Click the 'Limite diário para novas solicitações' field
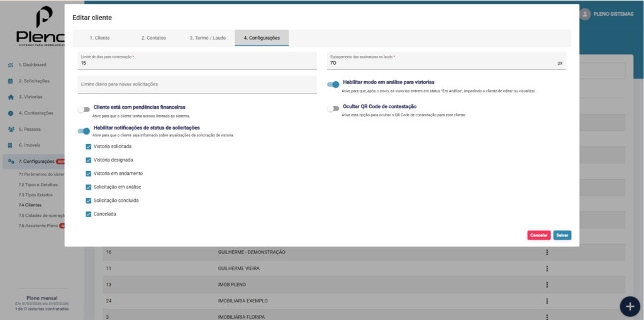Screen dimensions: 644x320 tap(197, 85)
